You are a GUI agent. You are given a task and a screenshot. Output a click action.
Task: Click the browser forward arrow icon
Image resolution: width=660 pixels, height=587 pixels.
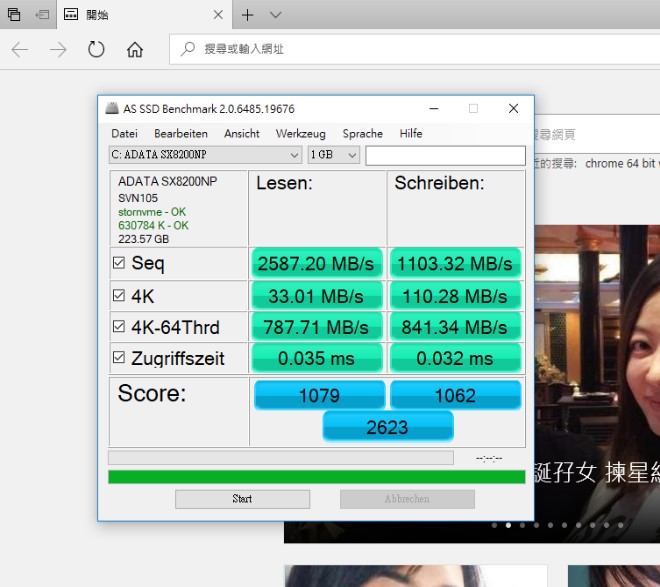(x=58, y=50)
